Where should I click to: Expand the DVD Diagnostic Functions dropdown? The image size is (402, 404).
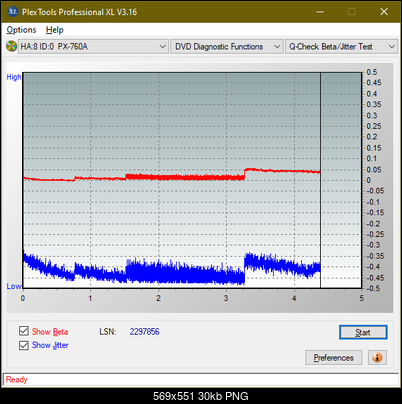click(227, 47)
